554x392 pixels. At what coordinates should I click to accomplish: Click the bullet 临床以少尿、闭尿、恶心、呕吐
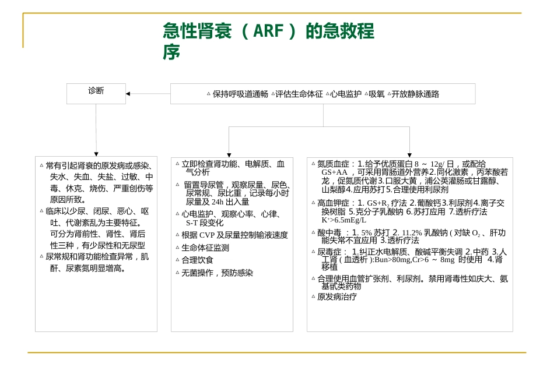point(97,211)
